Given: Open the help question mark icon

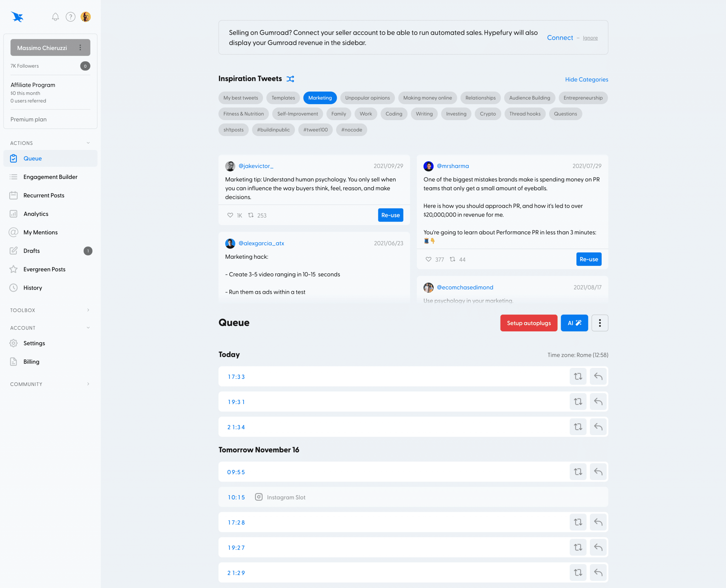Looking at the screenshot, I should point(71,17).
